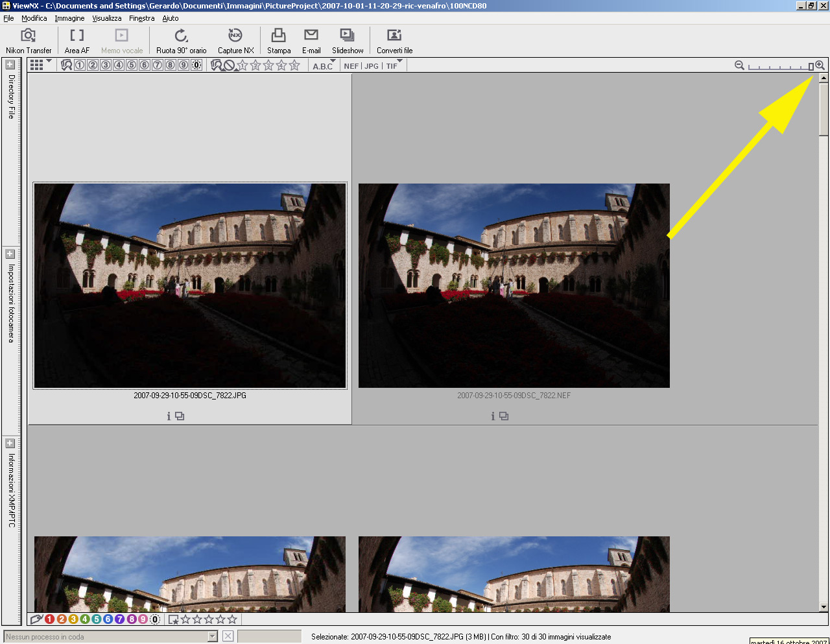Open image in Capture NX

(235, 41)
